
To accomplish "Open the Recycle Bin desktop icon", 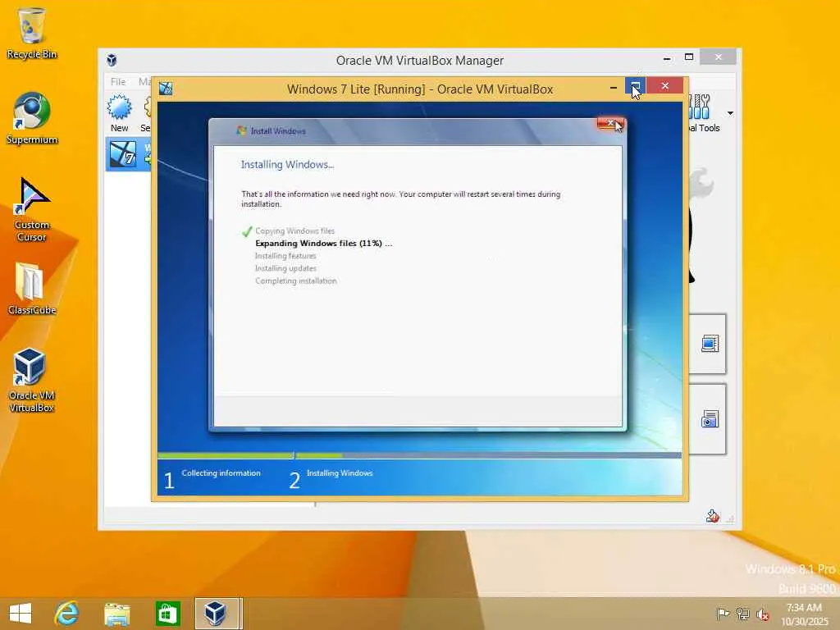I will pyautogui.click(x=32, y=33).
